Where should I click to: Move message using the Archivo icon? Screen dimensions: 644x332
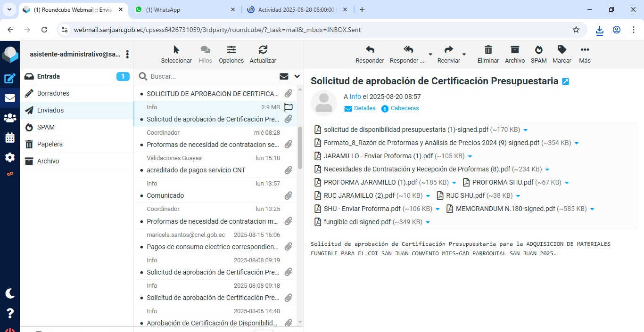(514, 50)
